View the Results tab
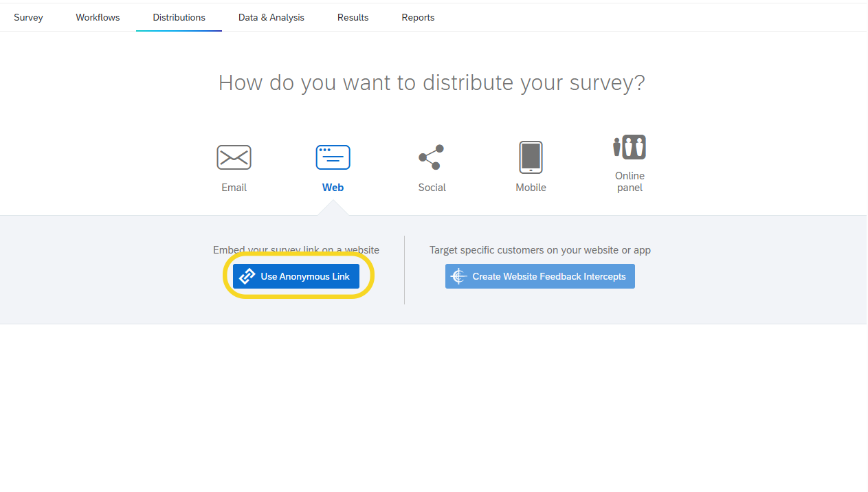Viewport: 868px width, 492px height. [x=353, y=17]
